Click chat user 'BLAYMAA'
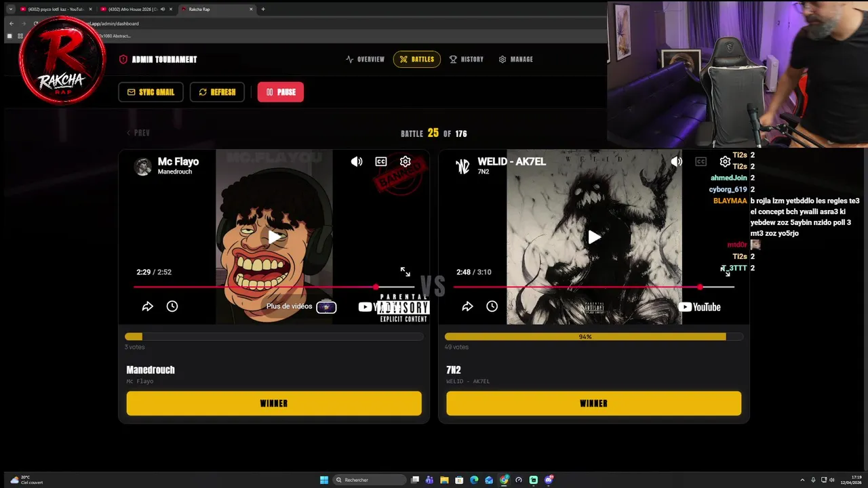The height and width of the screenshot is (488, 868). point(730,201)
